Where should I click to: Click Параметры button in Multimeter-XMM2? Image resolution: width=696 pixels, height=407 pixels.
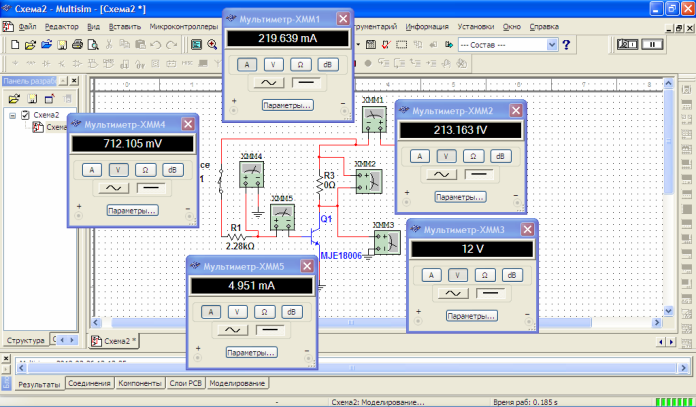click(460, 197)
